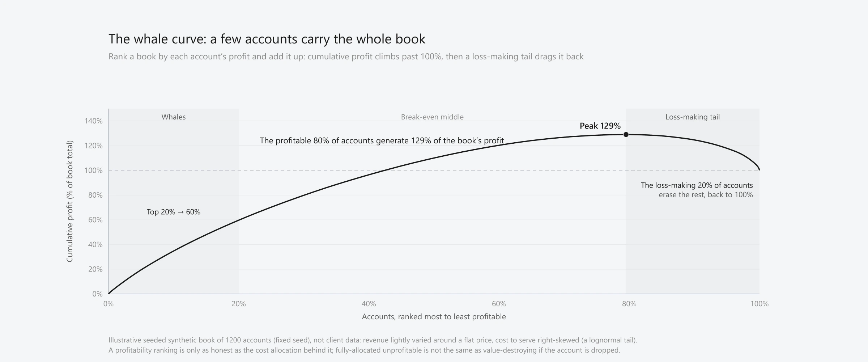Click the 'loss-making 20% of accounts' annotation
Screen dimensions: 868x362
point(697,190)
